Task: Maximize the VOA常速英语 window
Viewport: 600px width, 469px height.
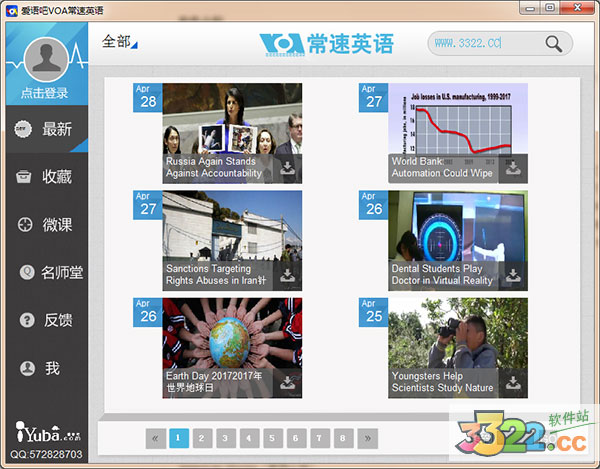Action: [x=550, y=8]
